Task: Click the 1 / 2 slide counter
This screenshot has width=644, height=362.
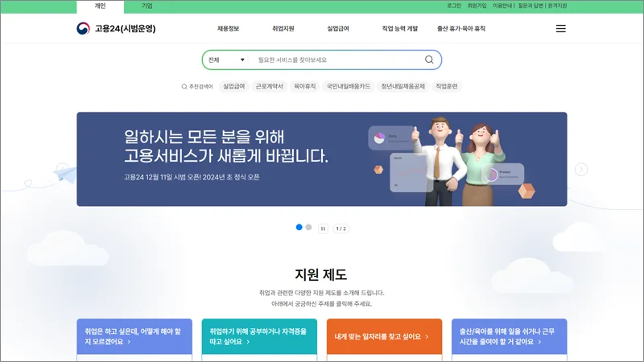Action: tap(341, 228)
